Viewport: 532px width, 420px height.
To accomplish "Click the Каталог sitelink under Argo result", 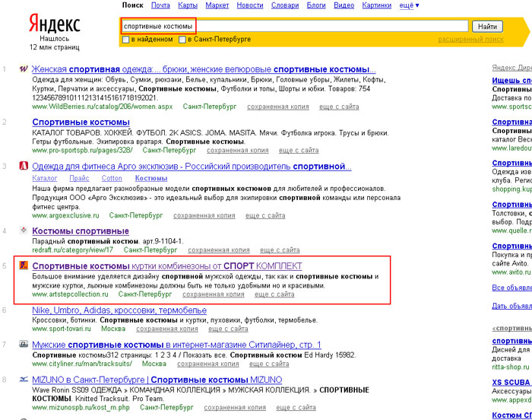I will tap(44, 178).
